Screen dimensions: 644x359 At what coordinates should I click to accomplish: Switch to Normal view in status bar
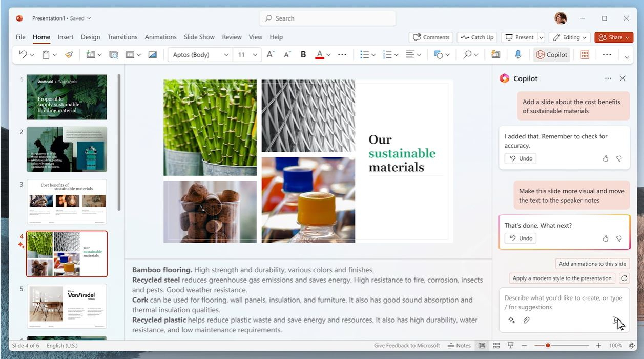tap(482, 346)
